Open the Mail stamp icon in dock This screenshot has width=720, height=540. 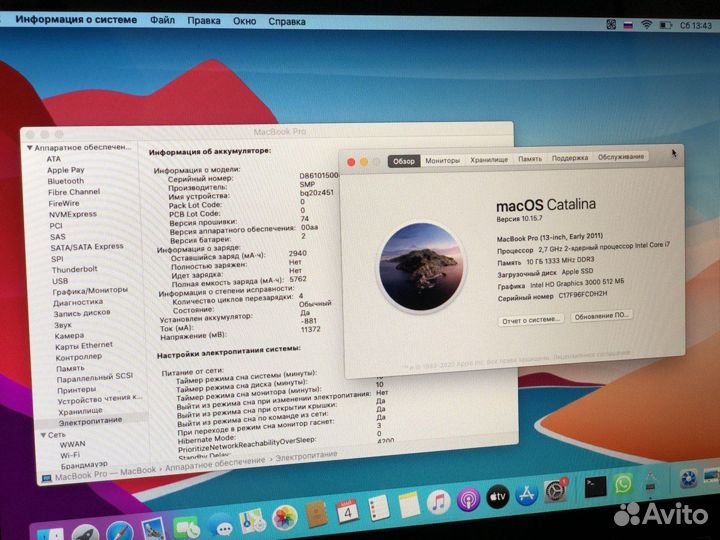pos(153,529)
